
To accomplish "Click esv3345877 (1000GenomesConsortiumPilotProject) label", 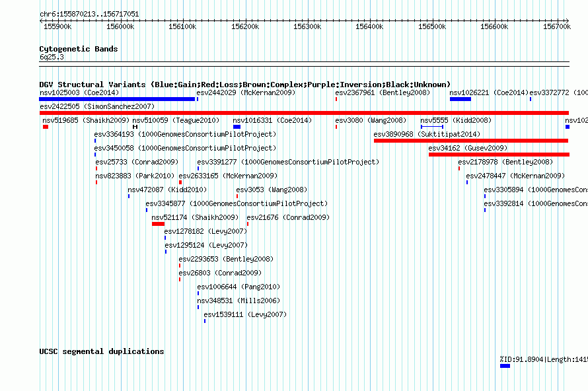I will (x=237, y=203).
